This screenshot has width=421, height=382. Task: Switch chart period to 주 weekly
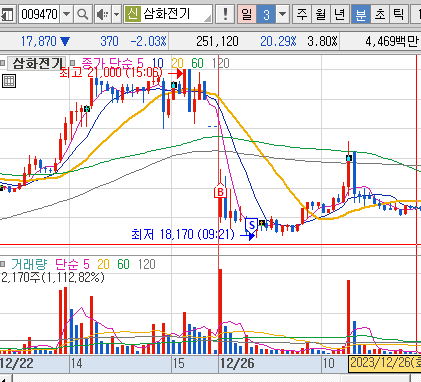(302, 14)
